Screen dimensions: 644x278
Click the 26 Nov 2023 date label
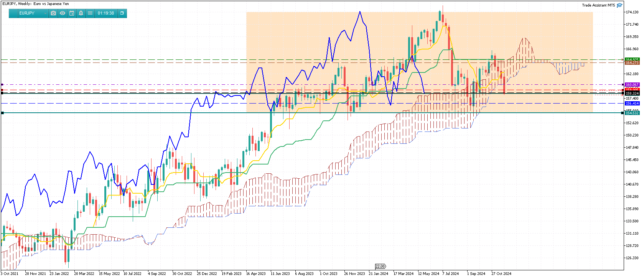(354, 274)
